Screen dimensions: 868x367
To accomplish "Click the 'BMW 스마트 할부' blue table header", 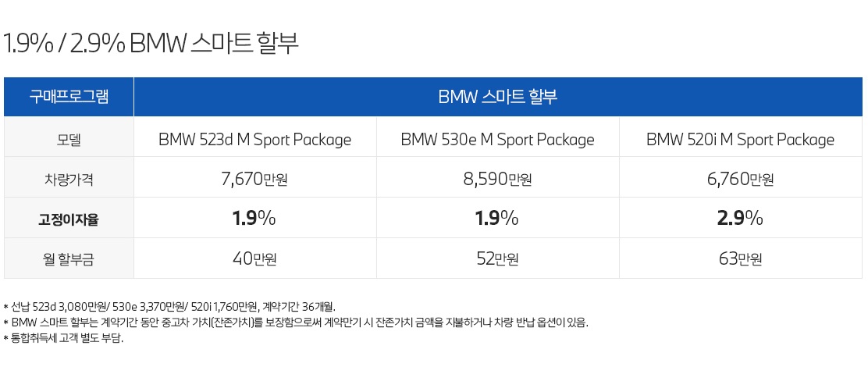I will 498,97.
